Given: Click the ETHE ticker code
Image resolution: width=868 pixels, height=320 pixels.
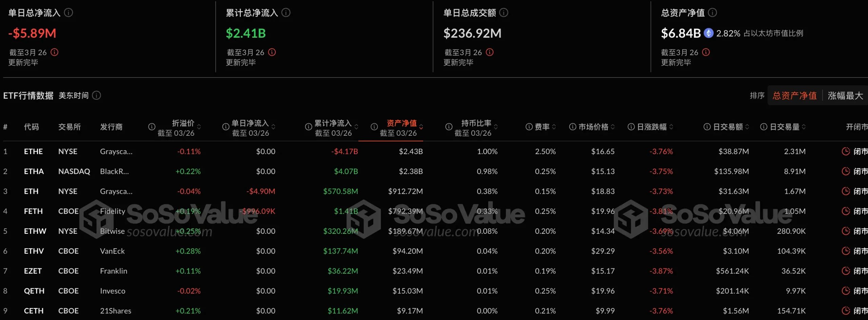Looking at the screenshot, I should (x=34, y=151).
